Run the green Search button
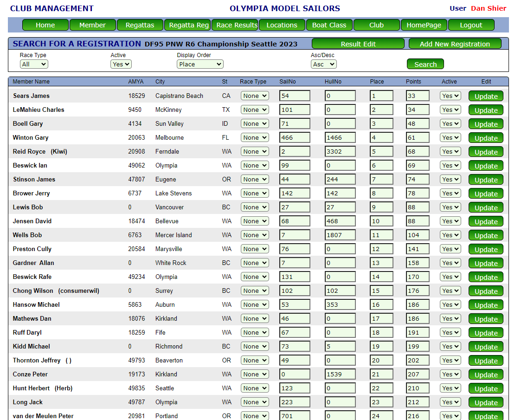The image size is (515, 420). pos(425,64)
